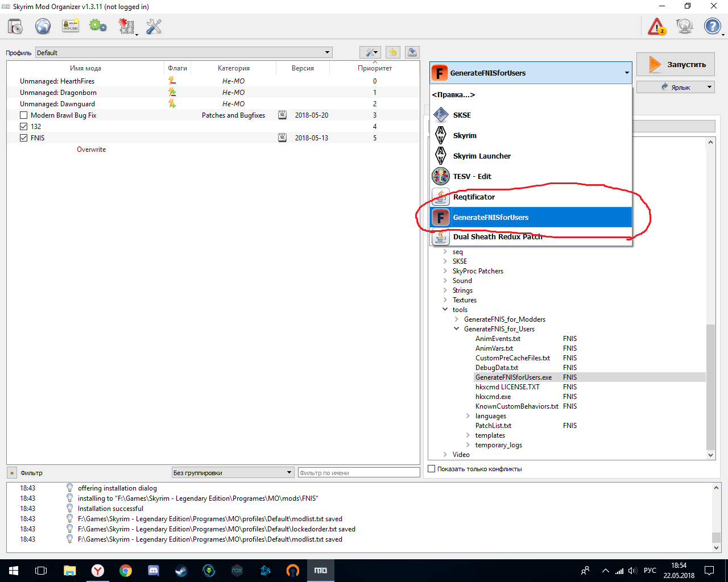Click the Reqtificator Java icon
Viewport: 728px width, 582px height.
pyautogui.click(x=441, y=197)
